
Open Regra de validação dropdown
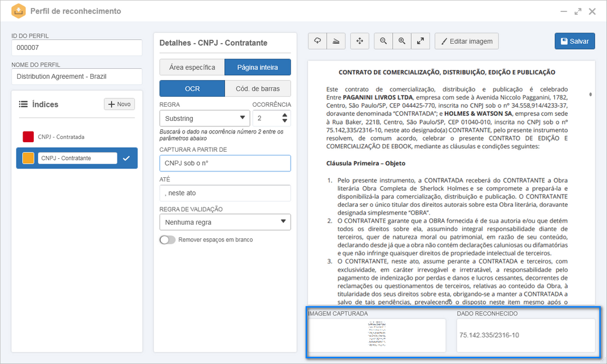click(225, 222)
